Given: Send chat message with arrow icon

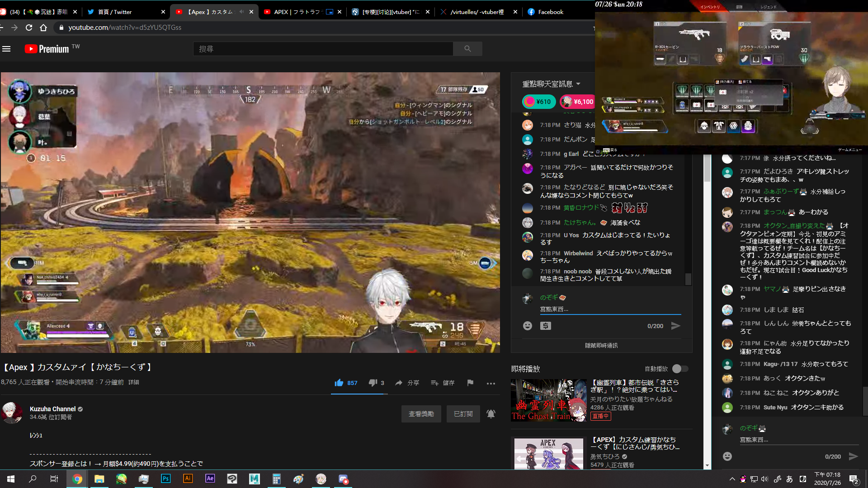Looking at the screenshot, I should tap(675, 326).
